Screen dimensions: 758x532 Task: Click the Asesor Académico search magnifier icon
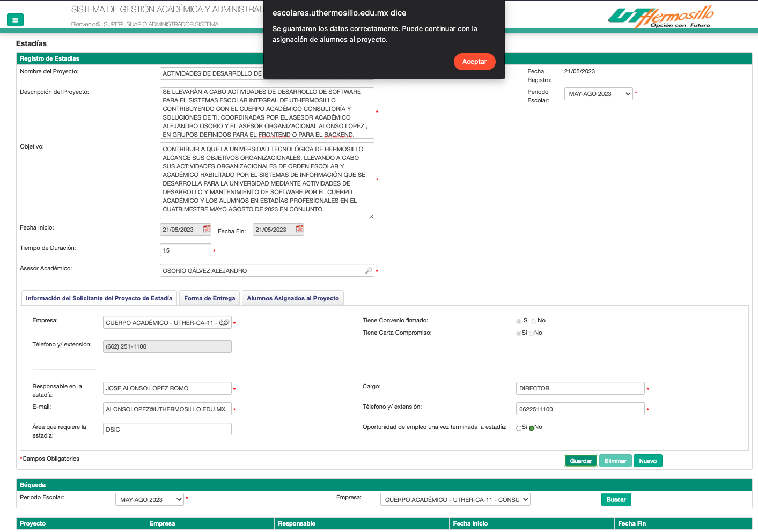[x=368, y=271]
